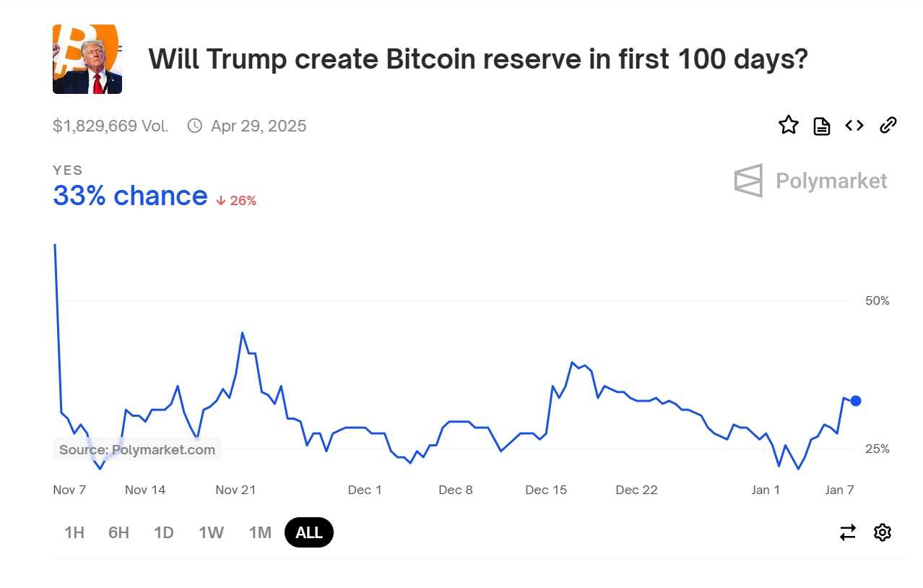This screenshot has height=588, width=923.
Task: Click the swap arrows chart icon
Action: pyautogui.click(x=848, y=532)
